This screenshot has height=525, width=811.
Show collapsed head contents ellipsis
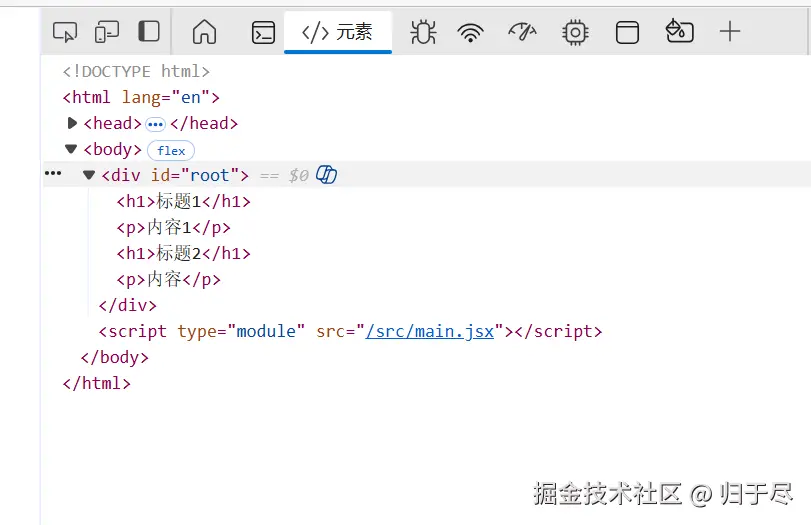[x=155, y=125]
